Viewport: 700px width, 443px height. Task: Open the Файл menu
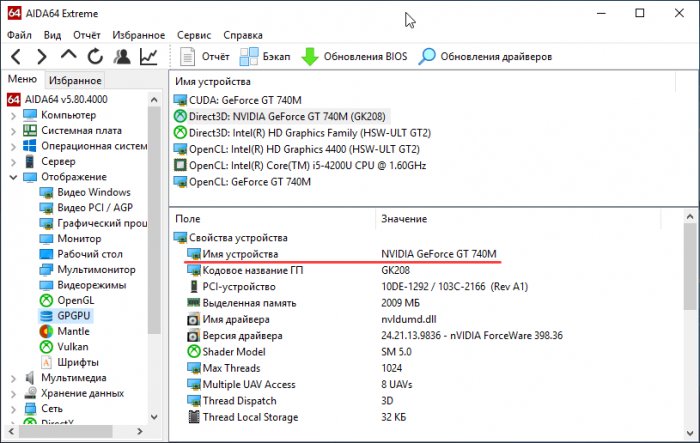pyautogui.click(x=19, y=35)
